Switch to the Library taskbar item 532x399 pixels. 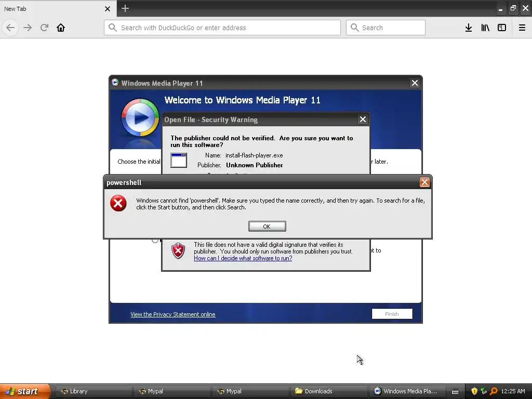(92, 391)
